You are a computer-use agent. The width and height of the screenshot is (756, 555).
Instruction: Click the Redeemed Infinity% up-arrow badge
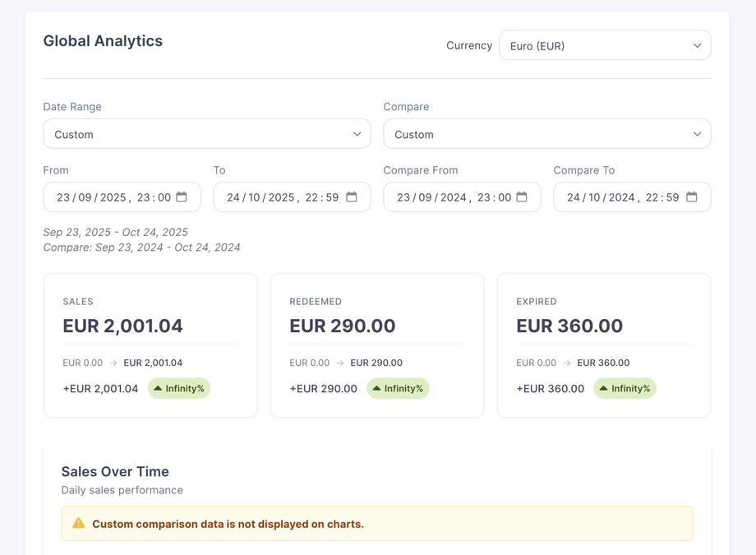(398, 388)
